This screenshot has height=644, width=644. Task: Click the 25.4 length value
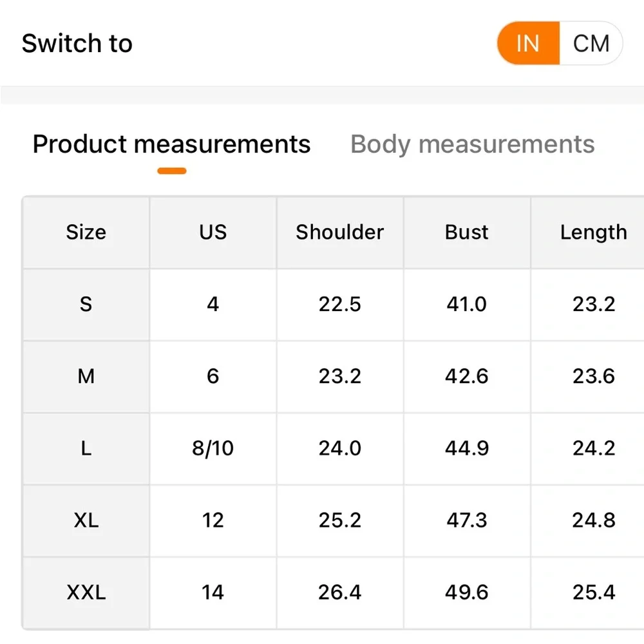click(594, 592)
